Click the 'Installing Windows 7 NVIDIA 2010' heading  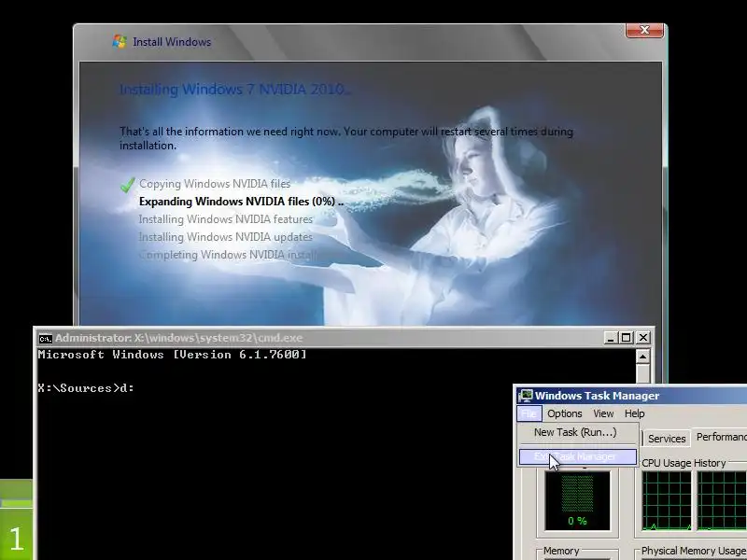(235, 89)
